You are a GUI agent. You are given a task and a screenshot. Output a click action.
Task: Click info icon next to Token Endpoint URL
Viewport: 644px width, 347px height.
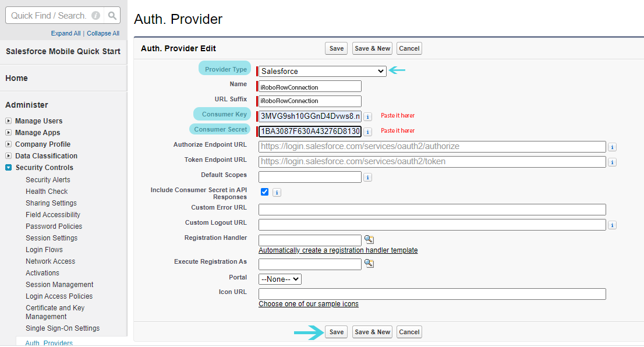[x=612, y=162]
